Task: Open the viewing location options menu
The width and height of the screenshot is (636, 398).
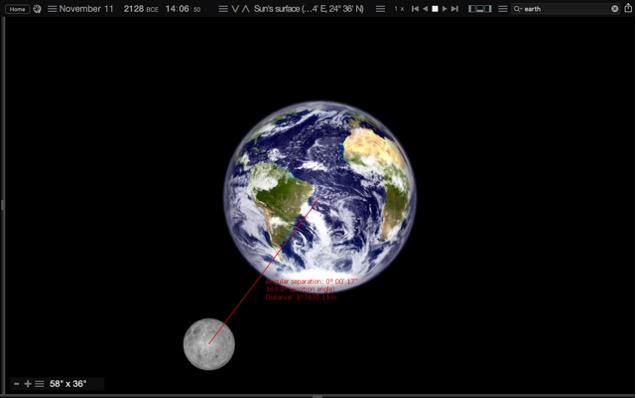Action: (223, 9)
